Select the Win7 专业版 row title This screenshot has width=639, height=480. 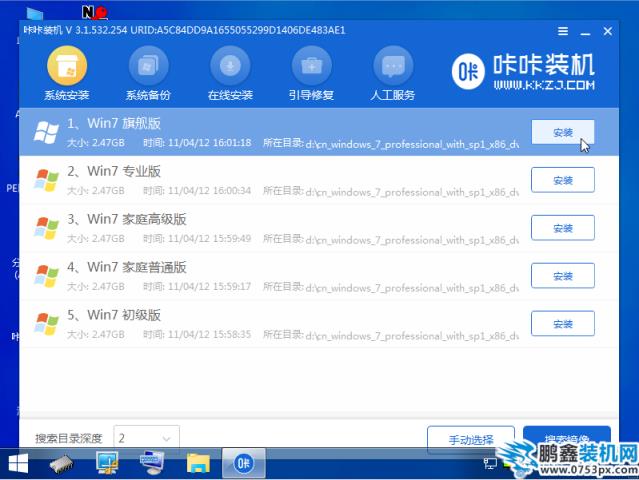click(x=114, y=171)
